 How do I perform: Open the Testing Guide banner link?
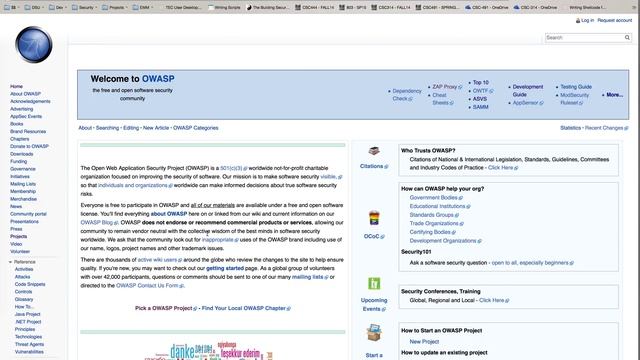[576, 87]
